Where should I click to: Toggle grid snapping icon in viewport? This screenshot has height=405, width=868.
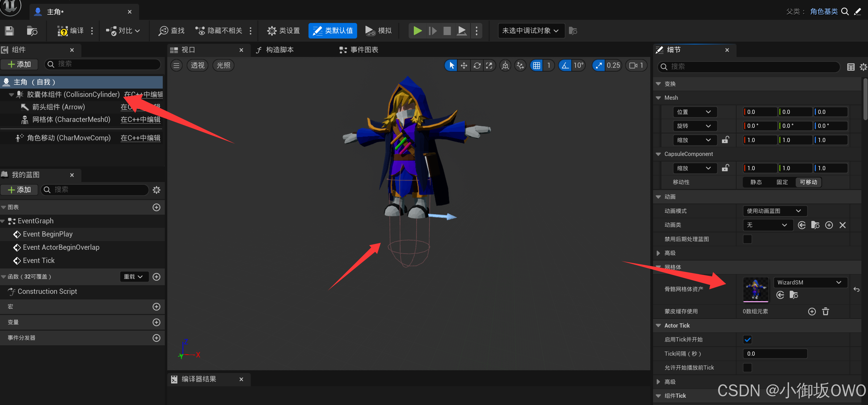[x=537, y=65]
